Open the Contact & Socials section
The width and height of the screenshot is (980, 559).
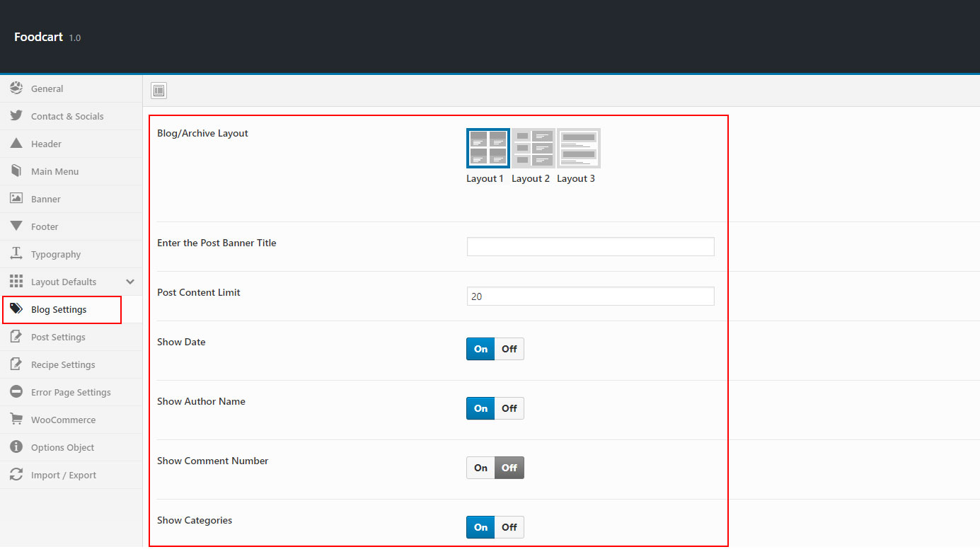tap(71, 116)
